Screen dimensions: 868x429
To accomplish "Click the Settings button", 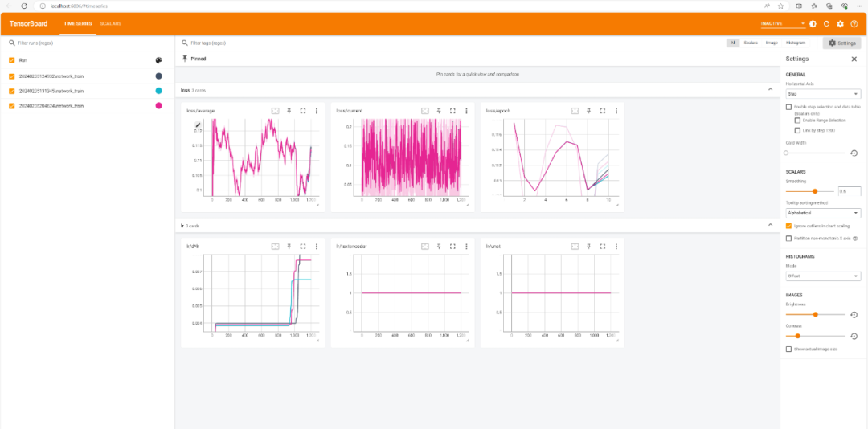I will [841, 43].
